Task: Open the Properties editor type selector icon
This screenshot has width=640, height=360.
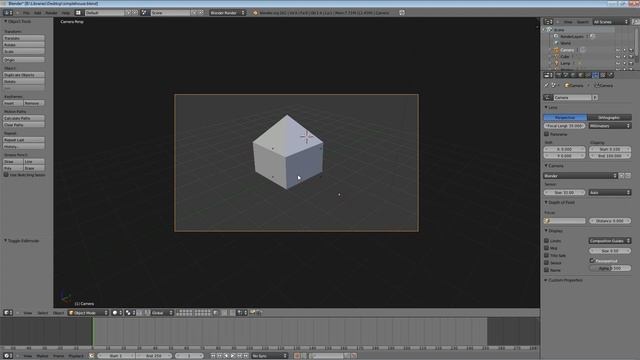Action: click(x=548, y=75)
